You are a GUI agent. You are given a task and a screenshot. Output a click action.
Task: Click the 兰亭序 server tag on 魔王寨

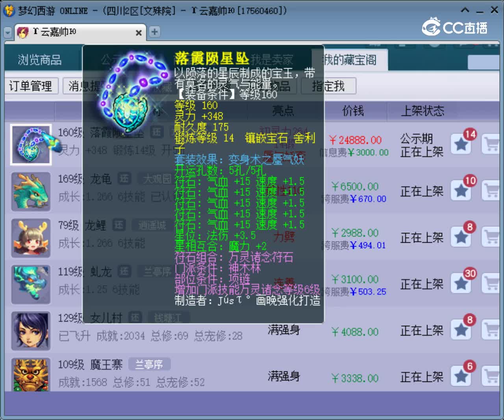point(149,364)
